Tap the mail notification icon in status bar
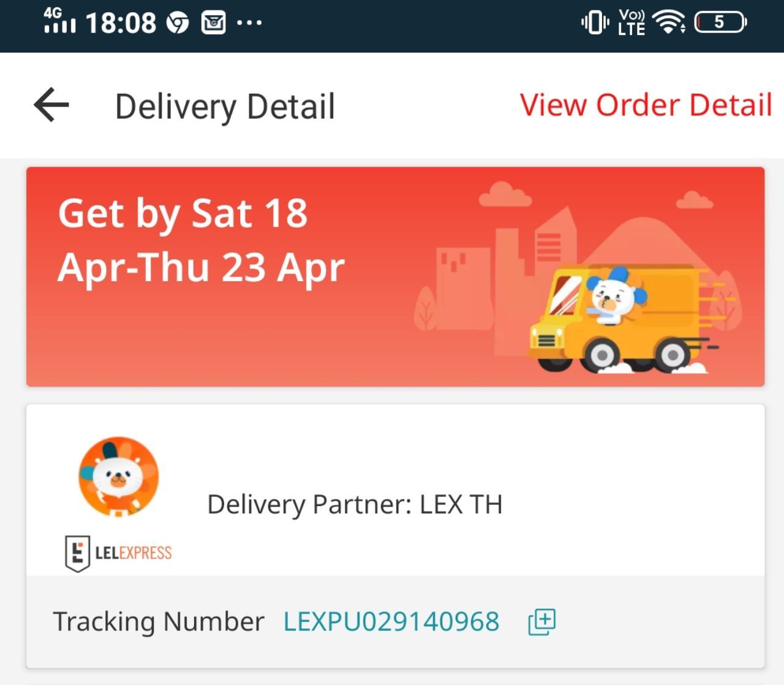Screen dimensions: 784x685 pyautogui.click(x=214, y=23)
